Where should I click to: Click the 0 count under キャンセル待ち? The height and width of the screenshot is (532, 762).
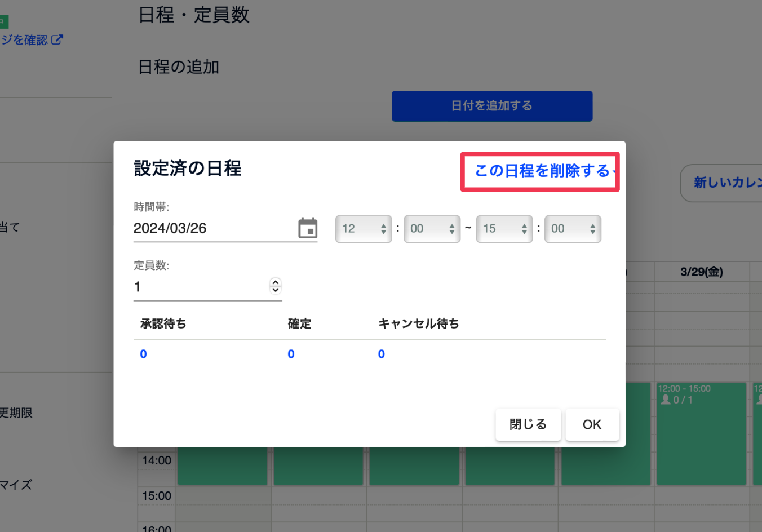pyautogui.click(x=382, y=354)
